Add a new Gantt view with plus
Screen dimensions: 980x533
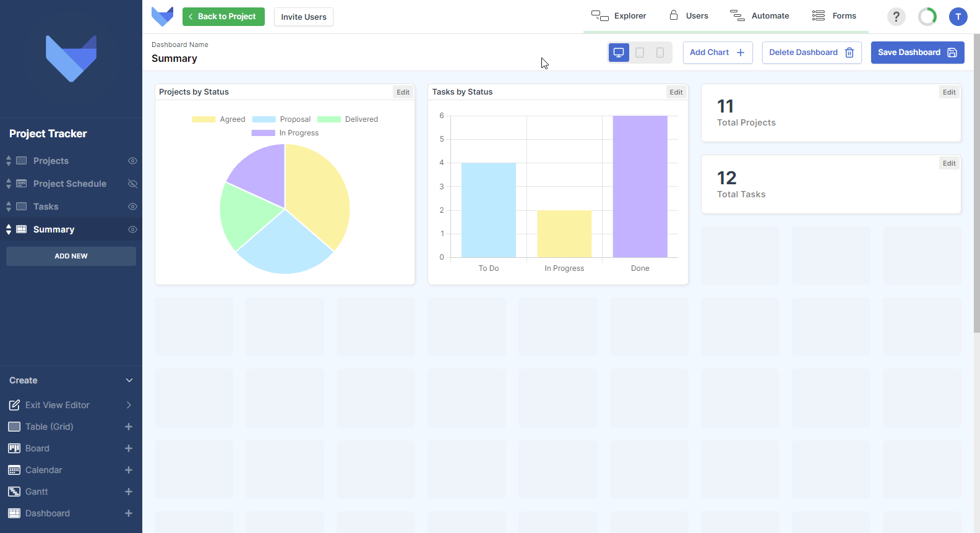coord(129,492)
